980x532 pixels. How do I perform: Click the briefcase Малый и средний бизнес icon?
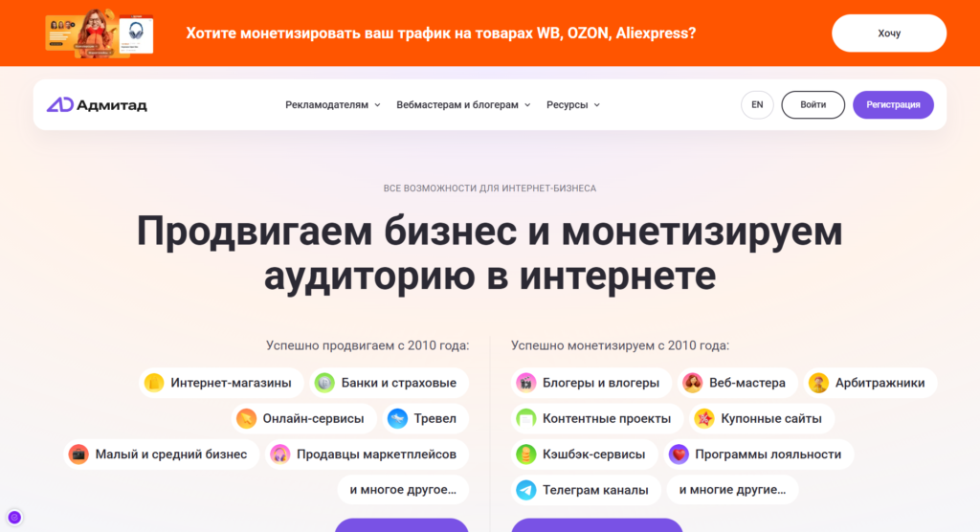pyautogui.click(x=78, y=454)
